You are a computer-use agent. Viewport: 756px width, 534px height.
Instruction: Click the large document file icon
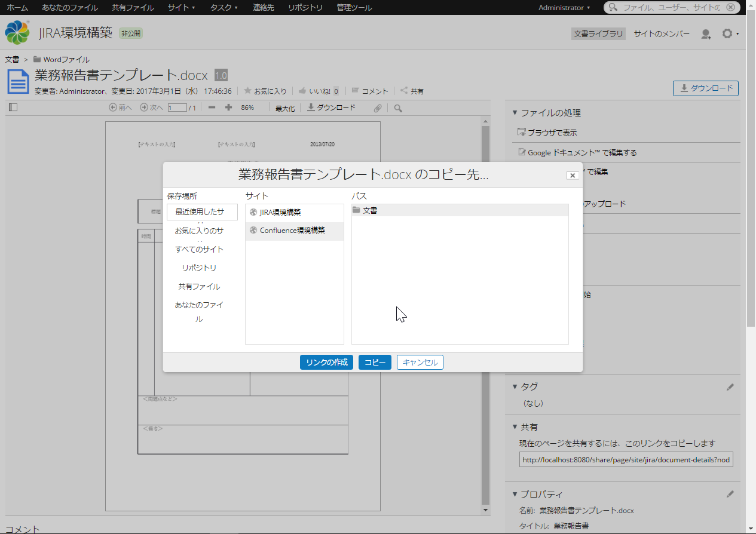pyautogui.click(x=18, y=81)
